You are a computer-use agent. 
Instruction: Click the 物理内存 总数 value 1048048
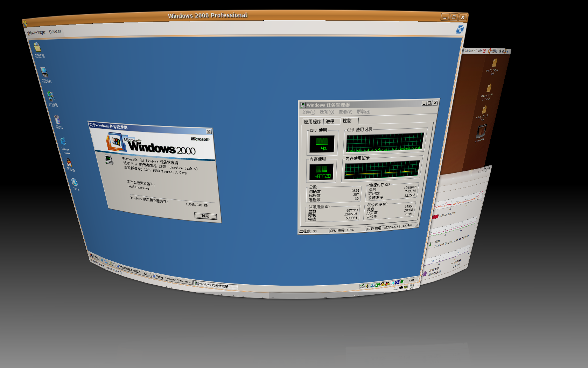point(410,188)
